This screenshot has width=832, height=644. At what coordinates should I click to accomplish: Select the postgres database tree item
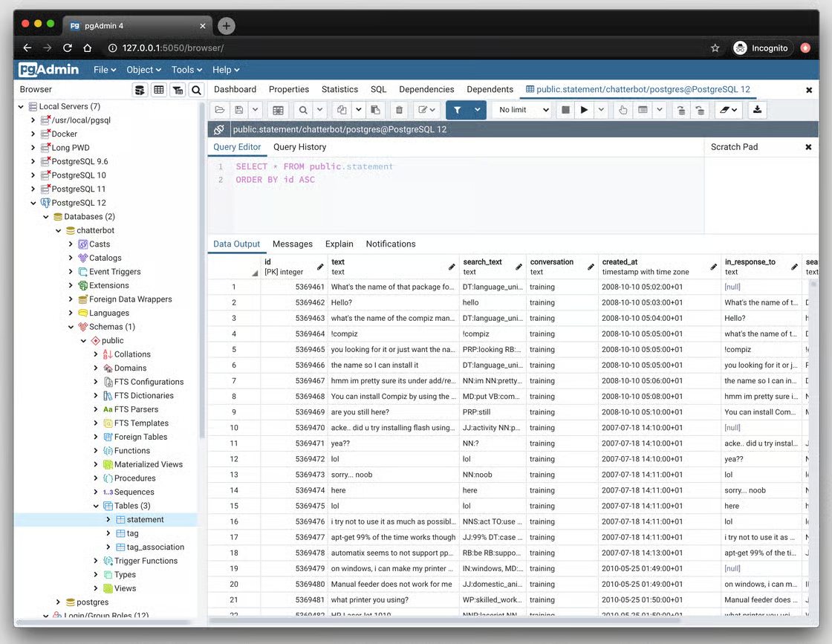click(92, 602)
